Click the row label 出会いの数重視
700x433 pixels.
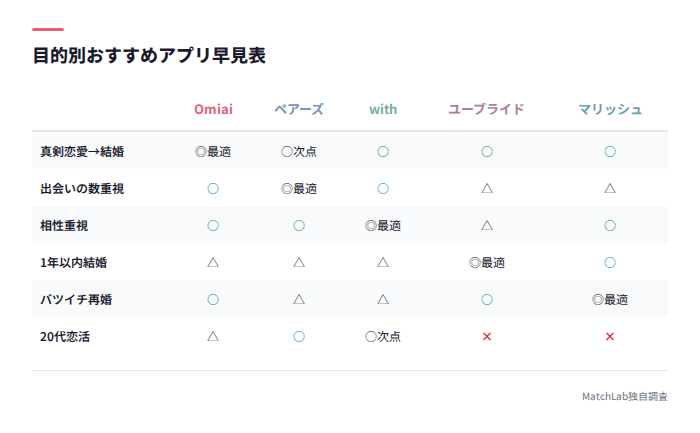point(82,189)
